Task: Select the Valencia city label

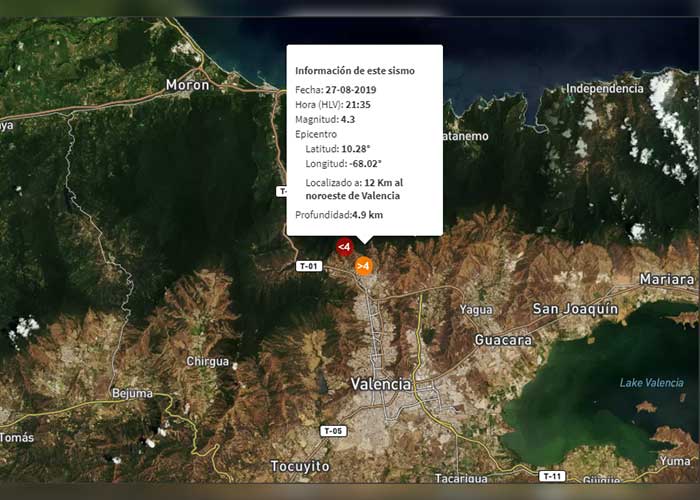Action: [x=381, y=384]
